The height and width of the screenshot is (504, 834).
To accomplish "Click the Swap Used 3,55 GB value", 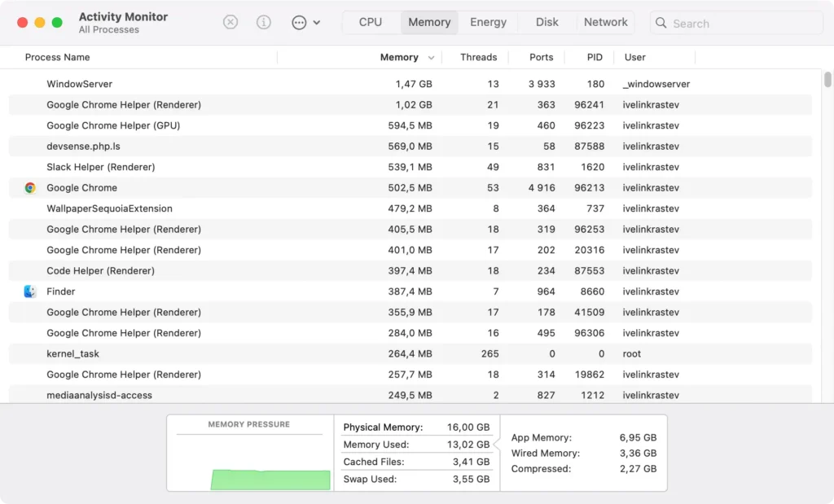I will (x=471, y=479).
